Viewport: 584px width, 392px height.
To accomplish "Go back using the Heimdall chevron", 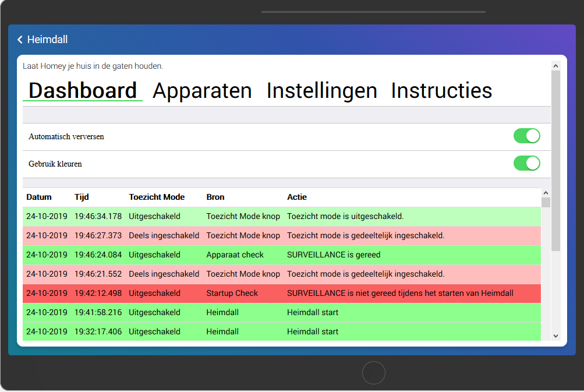I will tap(20, 40).
